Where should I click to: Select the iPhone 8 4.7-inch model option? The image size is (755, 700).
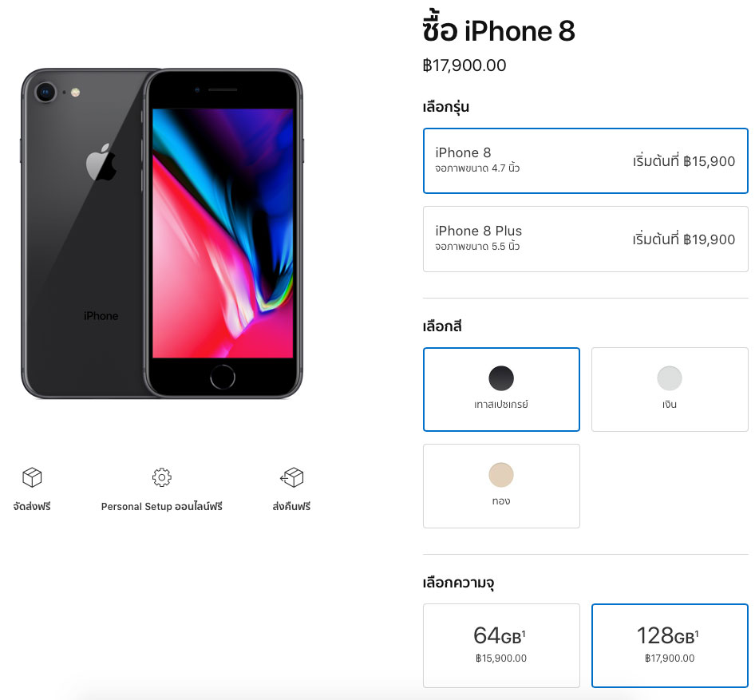click(x=586, y=160)
